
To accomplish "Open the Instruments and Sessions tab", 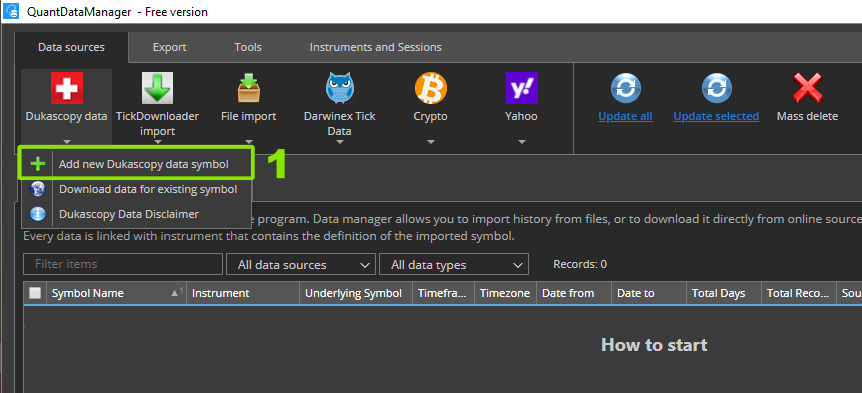I will 375,47.
